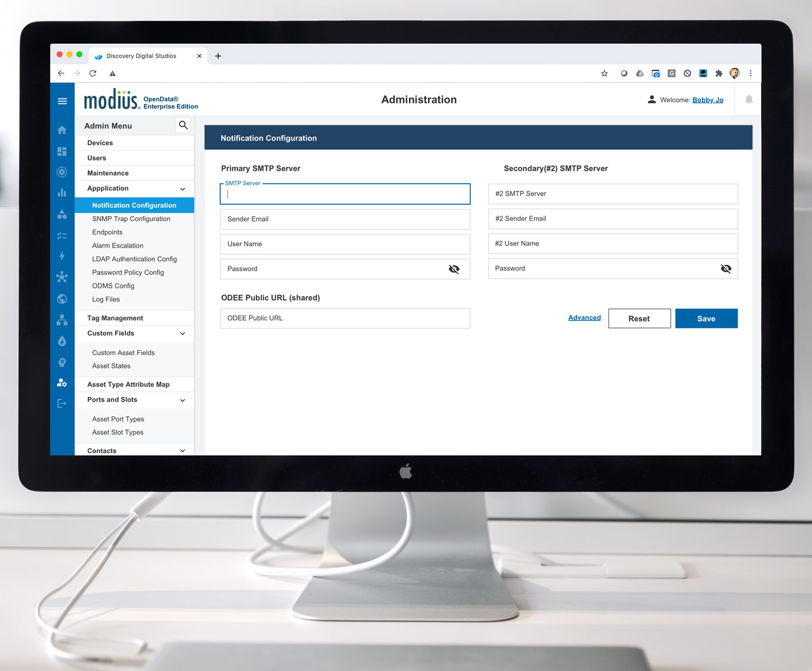This screenshot has height=671, width=812.
Task: Collapse the Custom Fields section
Action: pos(183,334)
